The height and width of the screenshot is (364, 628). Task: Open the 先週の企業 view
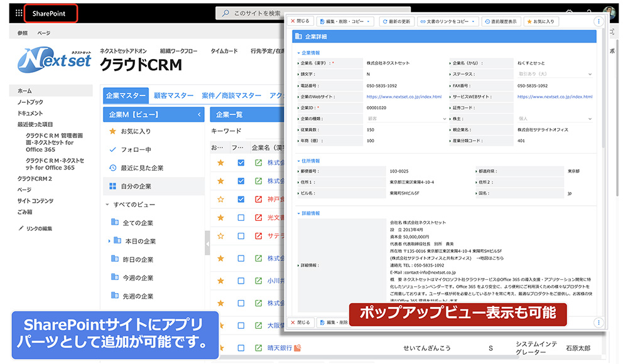[132, 296]
